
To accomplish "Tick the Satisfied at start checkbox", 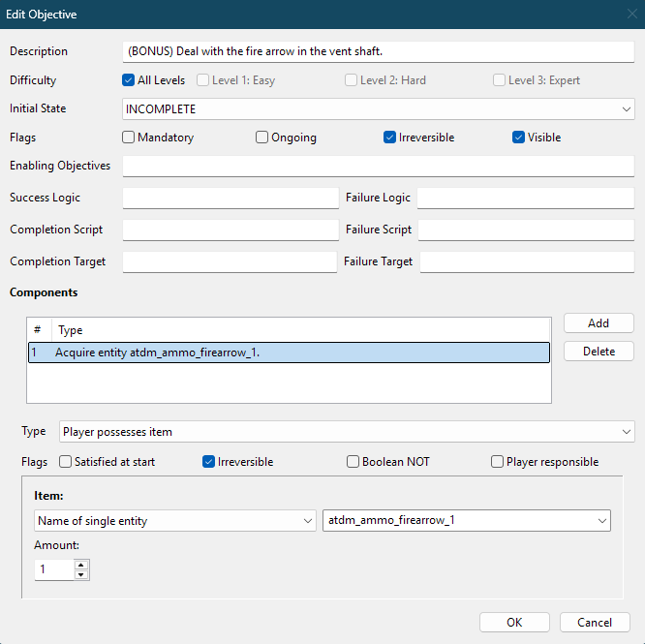I will point(66,462).
